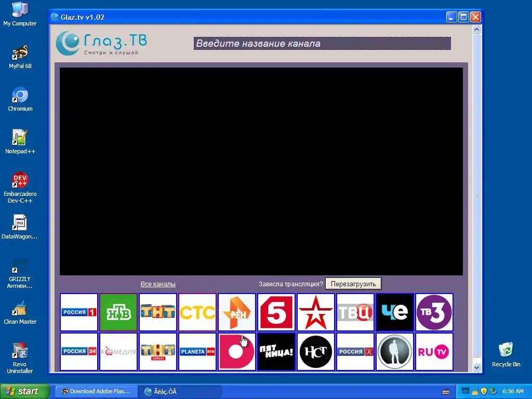Select the MyPal 68 desktop shortcut
The image size is (532, 399).
tap(20, 57)
